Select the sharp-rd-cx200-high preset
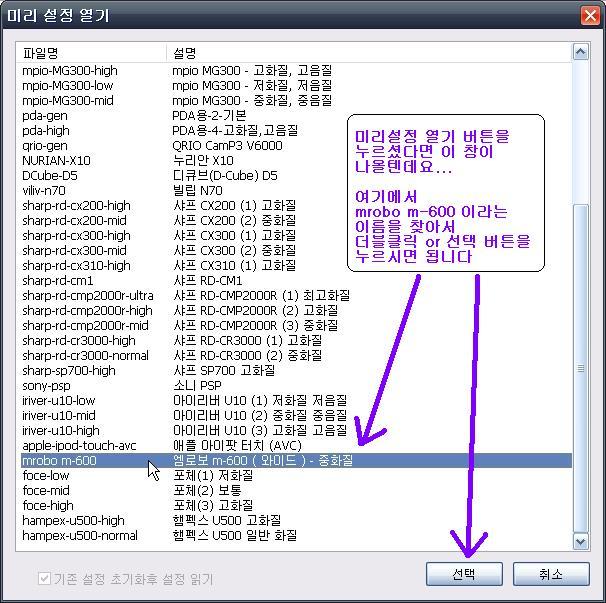This screenshot has width=606, height=603. point(296,205)
